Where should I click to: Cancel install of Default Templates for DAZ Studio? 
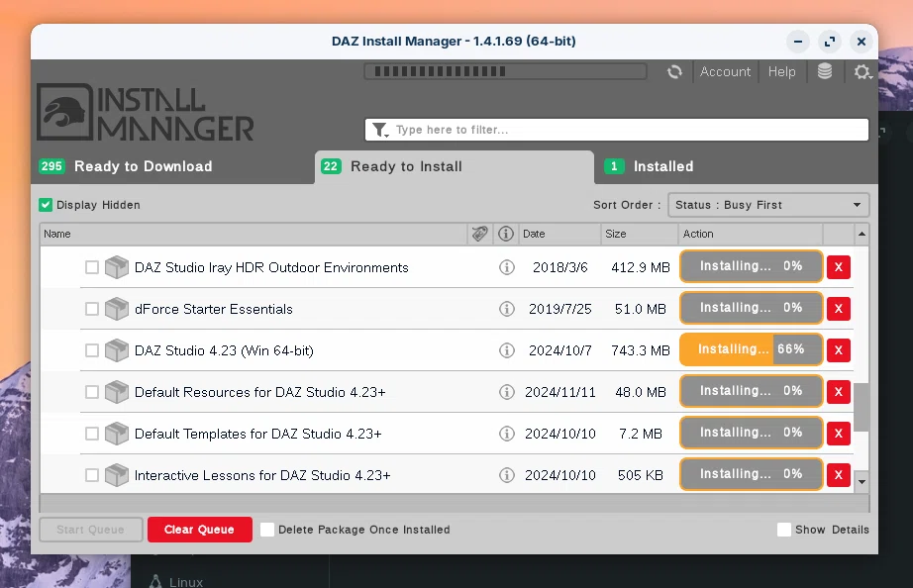click(x=839, y=434)
